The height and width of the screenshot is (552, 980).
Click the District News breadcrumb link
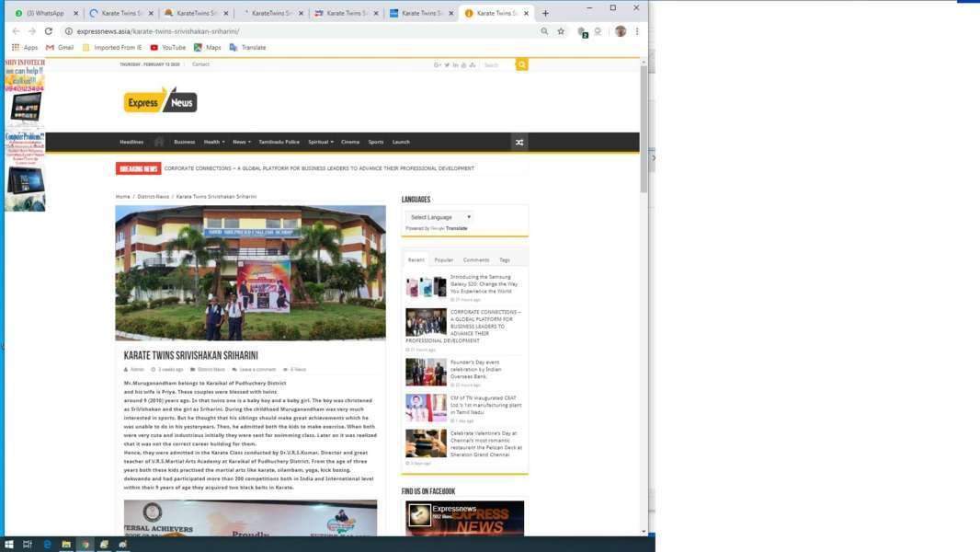click(154, 196)
